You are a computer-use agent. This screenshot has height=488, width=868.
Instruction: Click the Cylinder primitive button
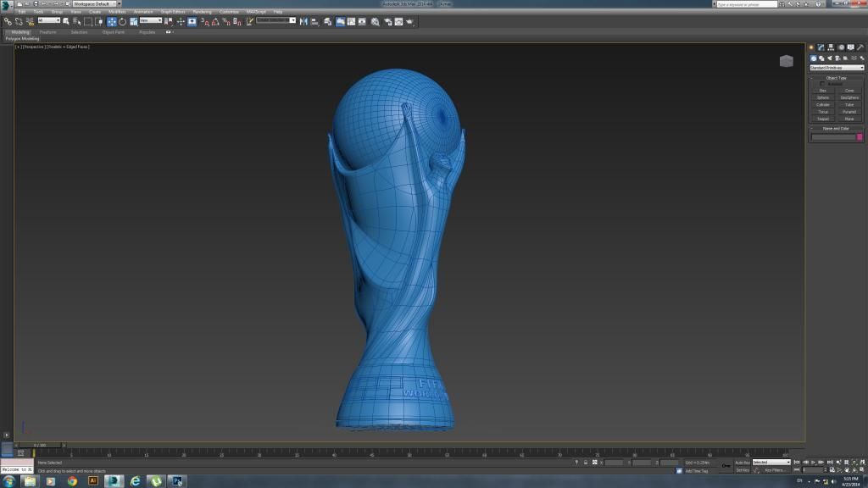(x=822, y=105)
